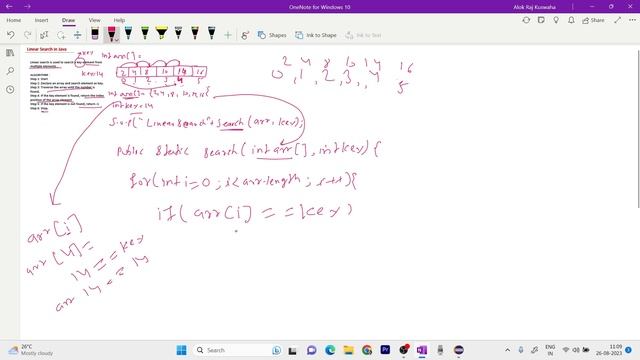The image size is (640, 360).
Task: Launch Microsoft Edge from taskbar
Action: tap(330, 350)
